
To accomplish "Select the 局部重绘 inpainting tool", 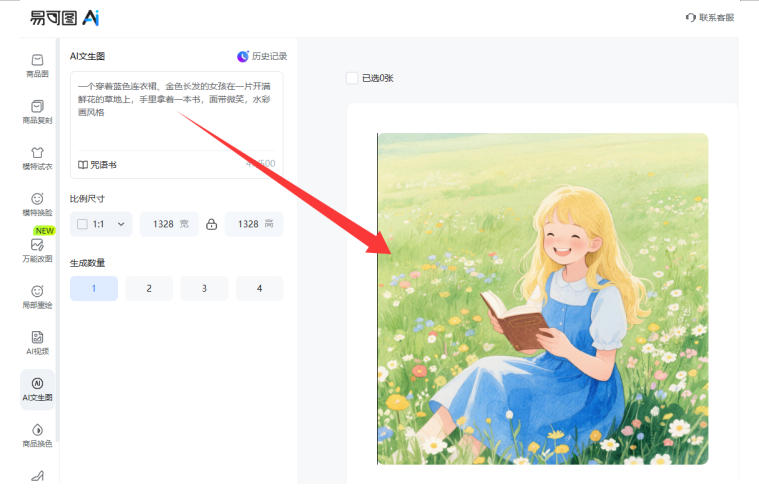I will click(x=37, y=297).
